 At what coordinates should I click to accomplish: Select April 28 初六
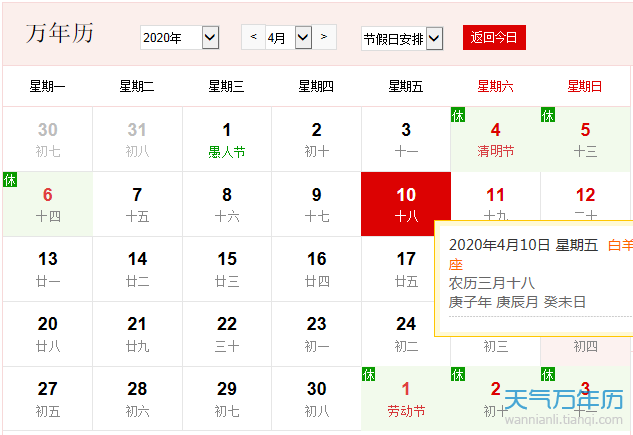coord(137,399)
